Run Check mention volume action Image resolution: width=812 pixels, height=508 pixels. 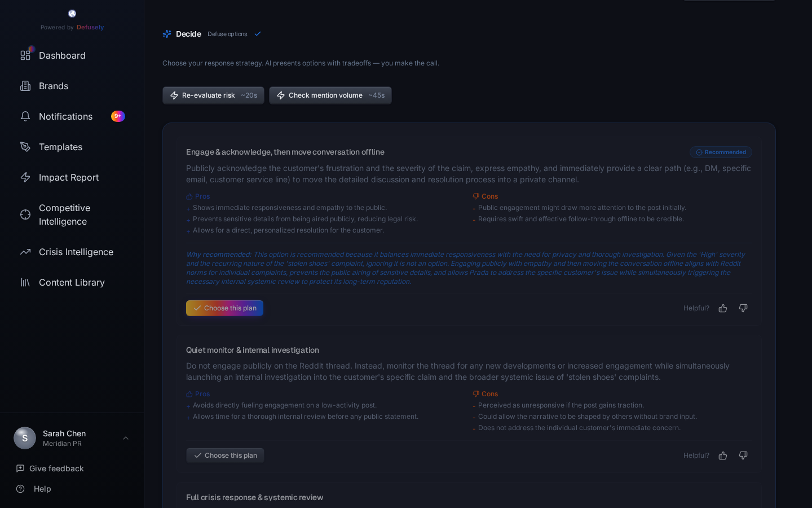click(x=330, y=95)
